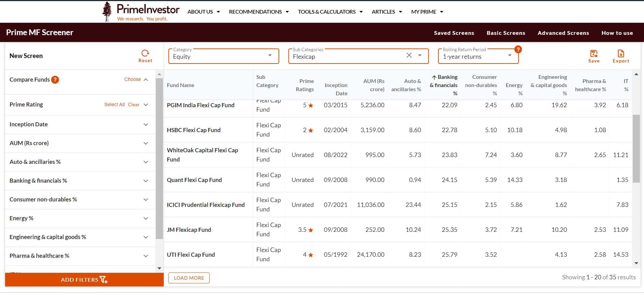The height and width of the screenshot is (295, 644).
Task: Sort by AUM (Rs crore) column header
Action: coord(374,85)
